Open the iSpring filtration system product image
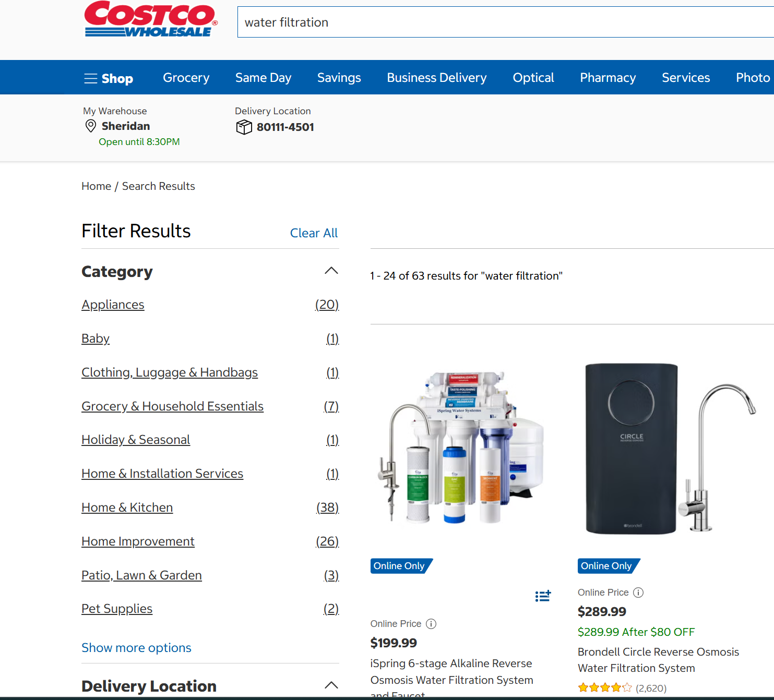Screen dimensions: 774x700 [x=461, y=448]
